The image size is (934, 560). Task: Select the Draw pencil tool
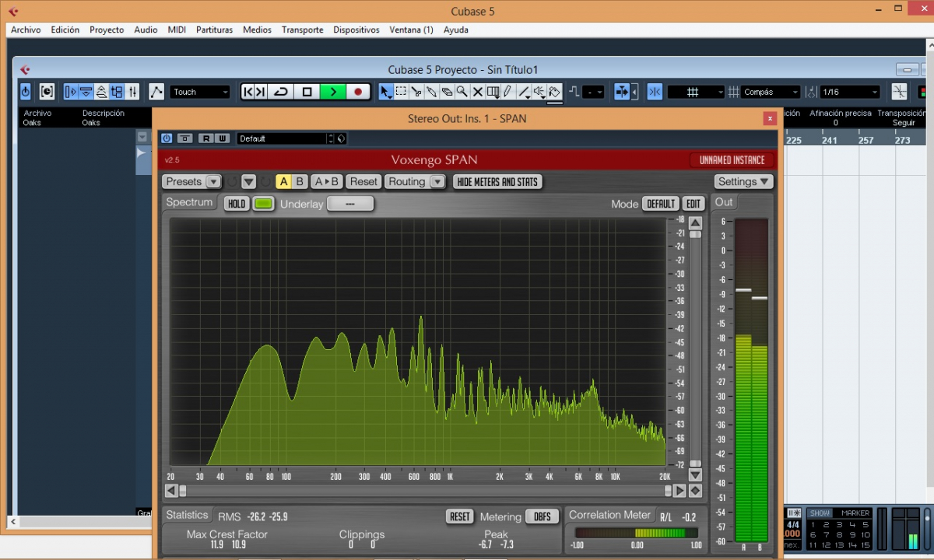[x=508, y=92]
